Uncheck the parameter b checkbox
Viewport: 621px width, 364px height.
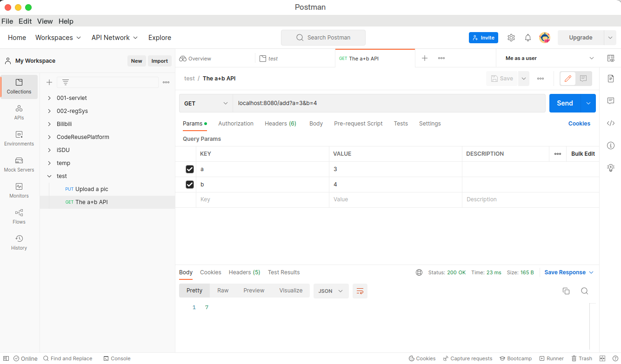click(x=190, y=185)
